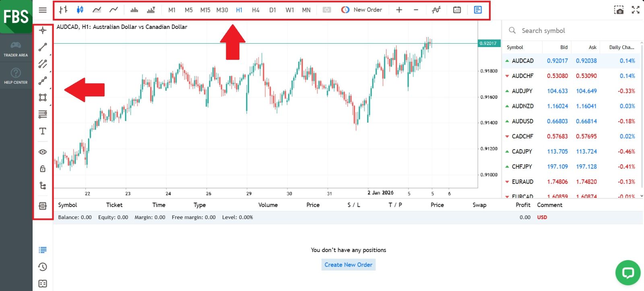Click the Search symbol input field
The height and width of the screenshot is (291, 644).
point(572,31)
